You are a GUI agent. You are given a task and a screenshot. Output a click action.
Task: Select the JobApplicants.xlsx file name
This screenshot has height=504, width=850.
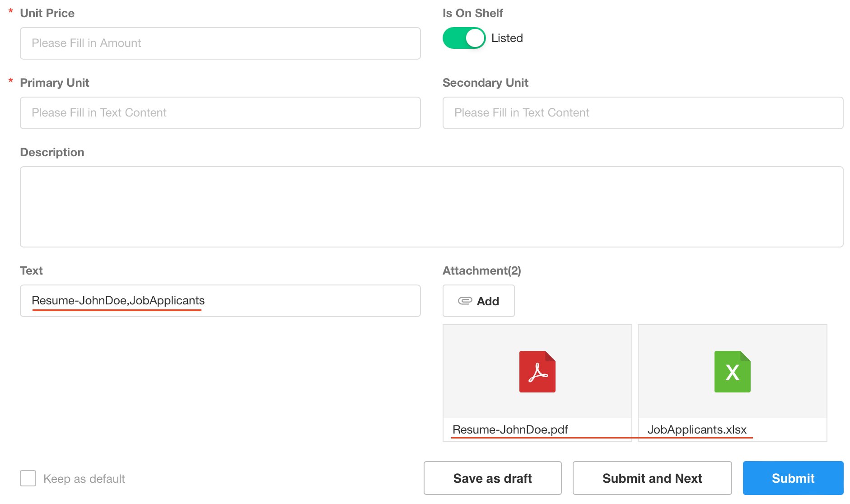[697, 429]
